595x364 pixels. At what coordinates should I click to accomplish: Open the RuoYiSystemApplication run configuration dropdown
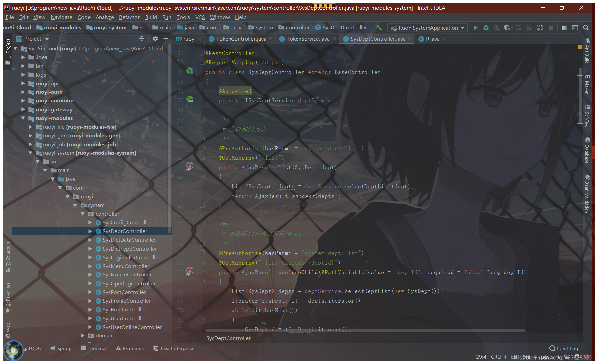click(x=428, y=28)
